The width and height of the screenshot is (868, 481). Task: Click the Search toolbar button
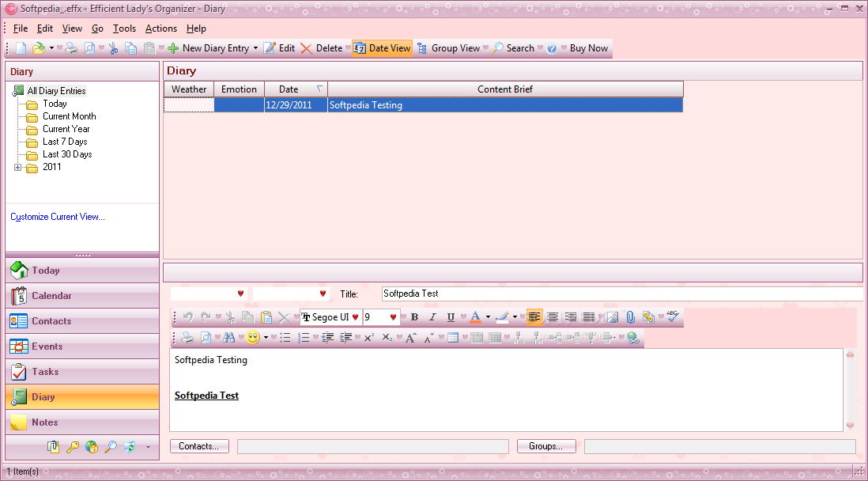513,48
